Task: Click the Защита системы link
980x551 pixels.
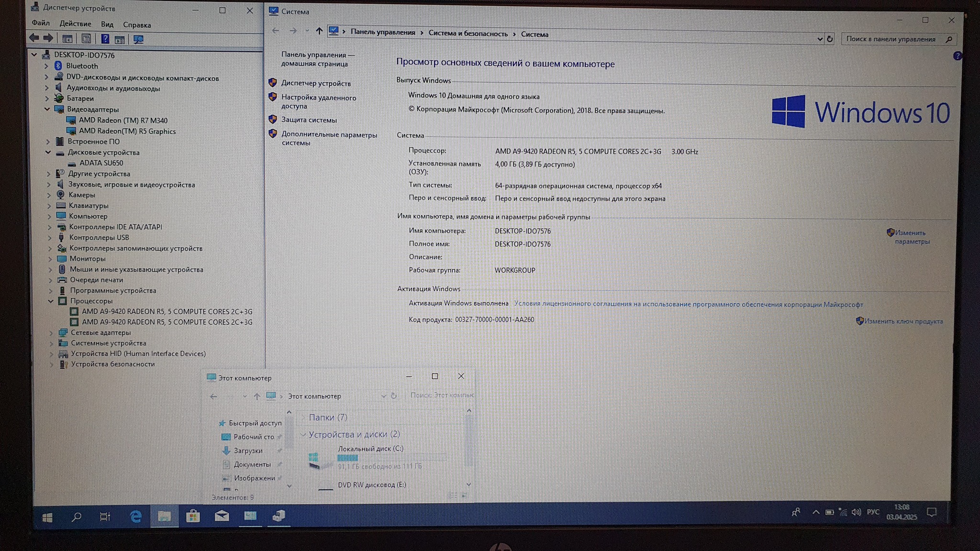Action: pos(309,120)
